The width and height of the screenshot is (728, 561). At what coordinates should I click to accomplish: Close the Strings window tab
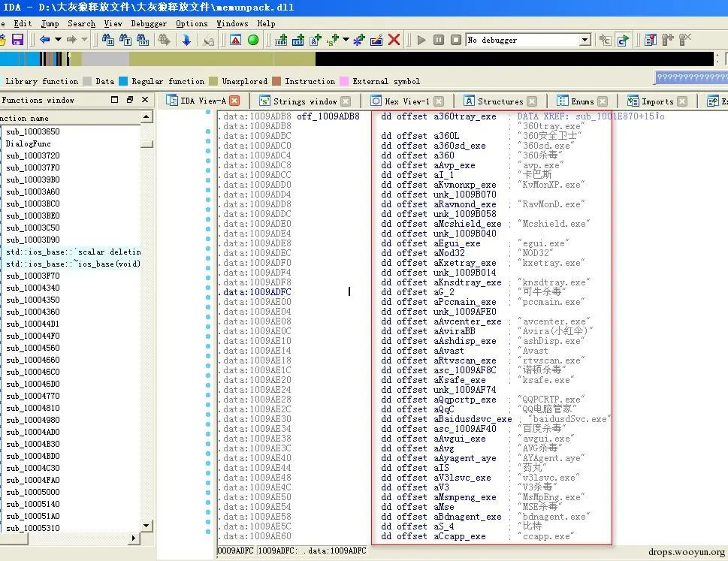(346, 101)
